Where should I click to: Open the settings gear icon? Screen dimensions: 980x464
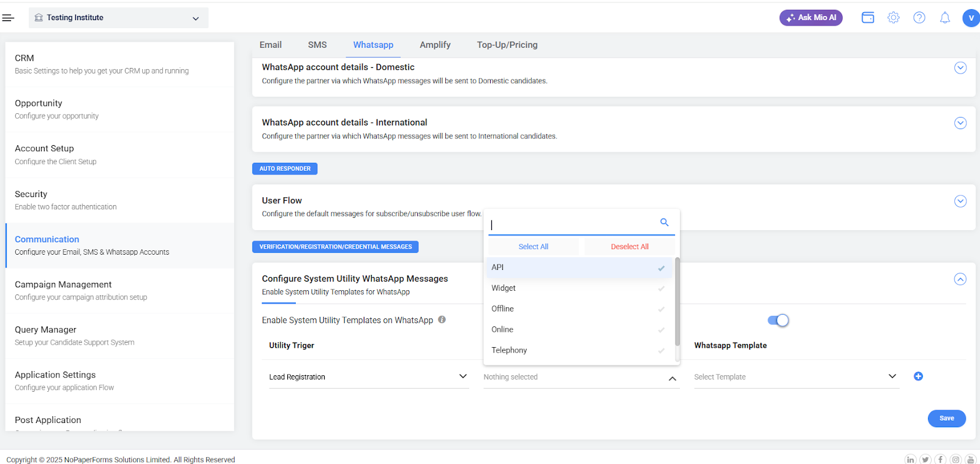893,18
